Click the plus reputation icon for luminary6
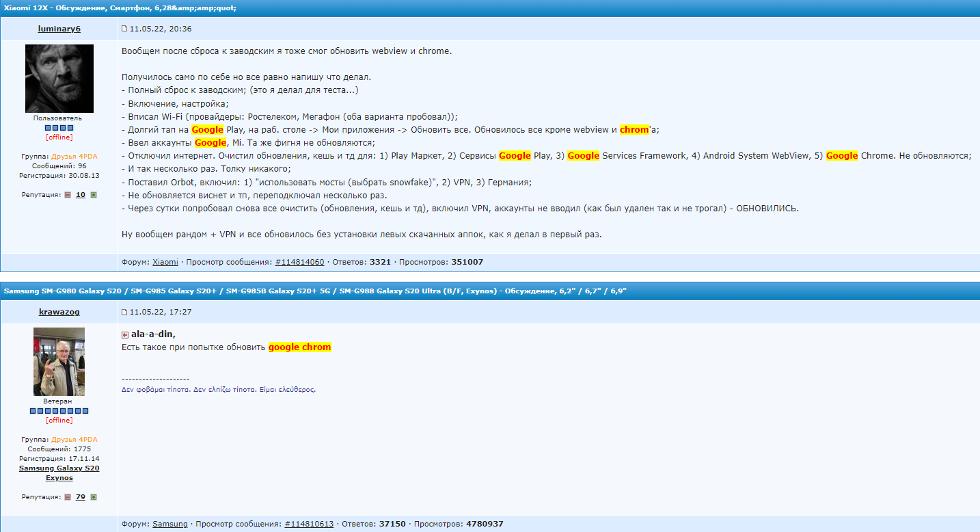The height and width of the screenshot is (532, 980). coord(94,195)
